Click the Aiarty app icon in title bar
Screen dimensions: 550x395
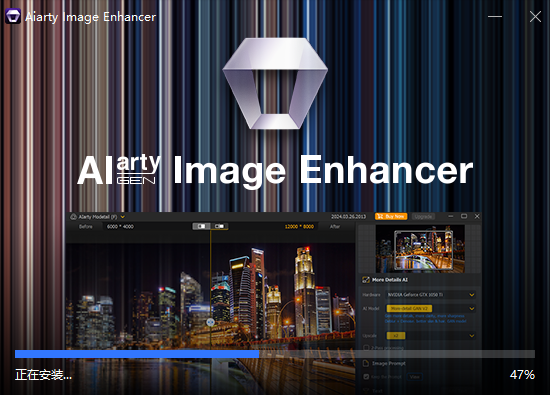pyautogui.click(x=13, y=16)
